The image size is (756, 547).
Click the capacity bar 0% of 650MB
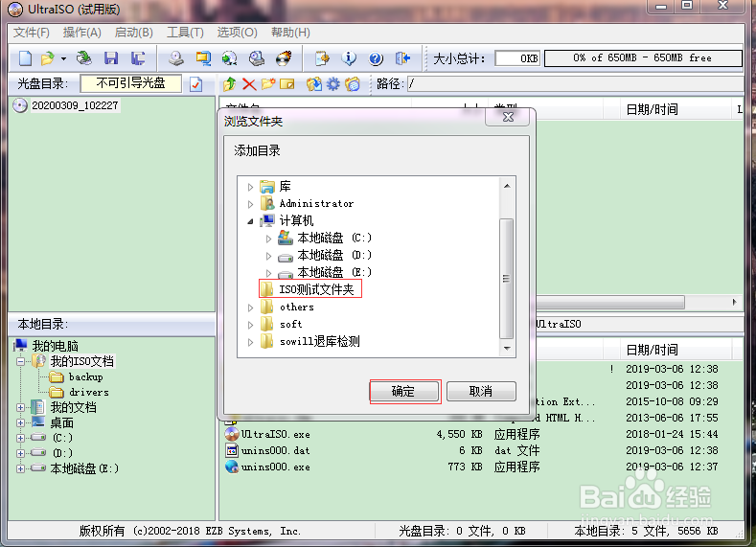643,58
